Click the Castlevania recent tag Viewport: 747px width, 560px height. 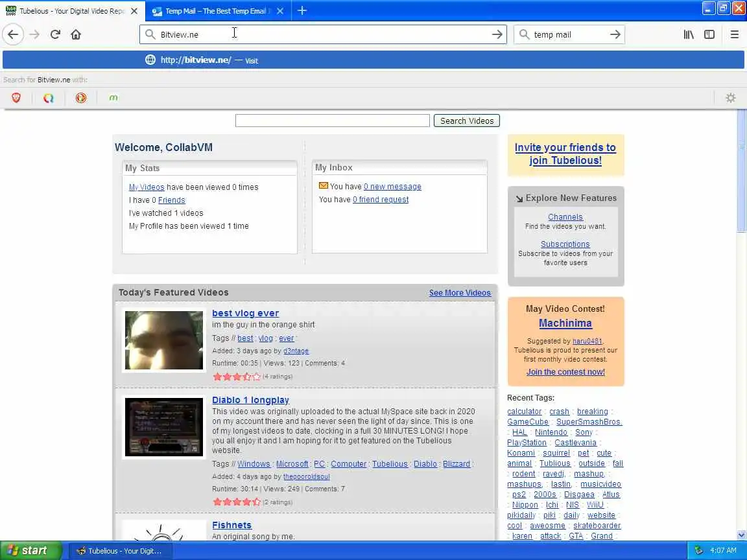point(575,443)
